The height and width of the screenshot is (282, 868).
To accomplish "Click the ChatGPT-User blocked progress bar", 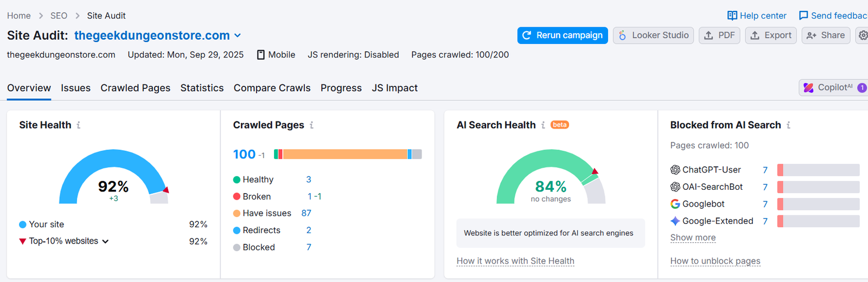I will pyautogui.click(x=819, y=170).
